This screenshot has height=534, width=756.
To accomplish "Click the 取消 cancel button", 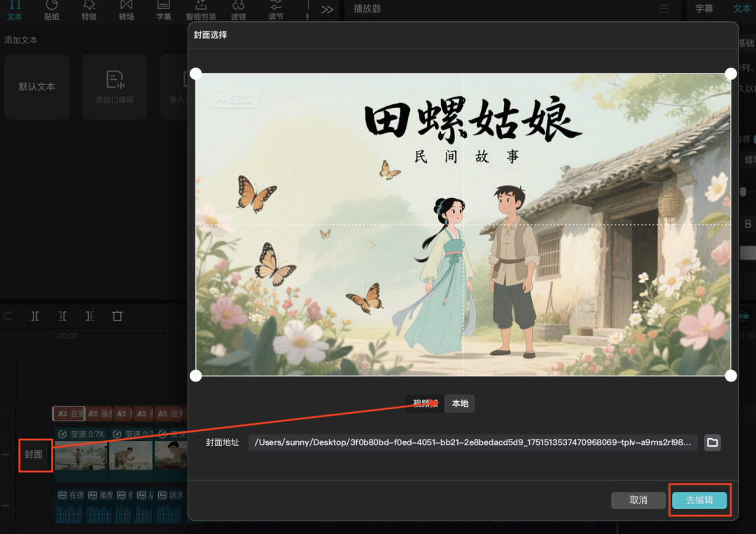I will point(638,500).
